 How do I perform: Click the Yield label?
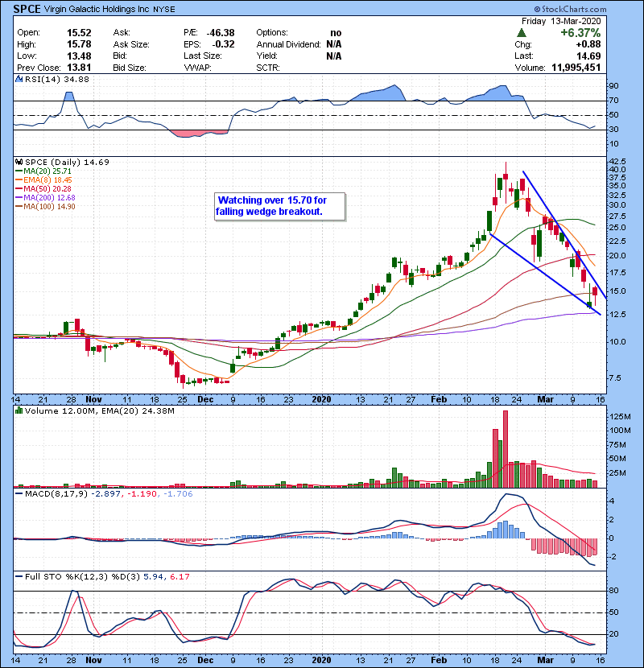(266, 56)
